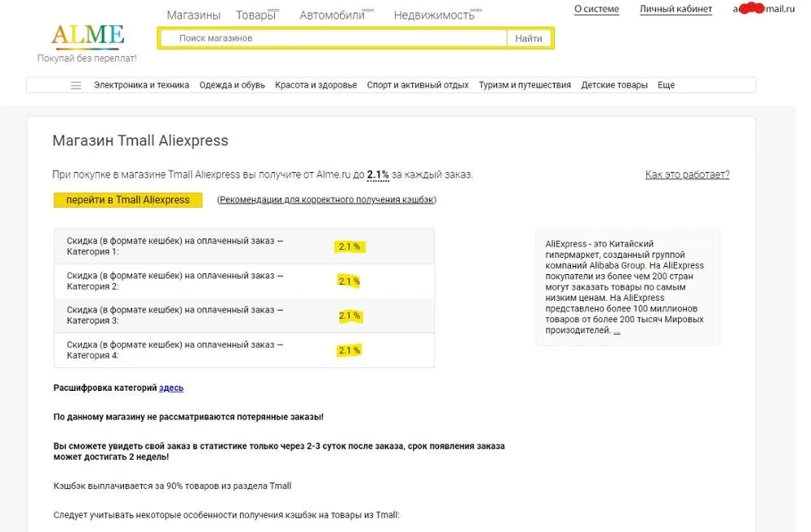Focus the Поиск магазинов search field
Image resolution: width=811 pixels, height=532 pixels.
click(x=333, y=38)
